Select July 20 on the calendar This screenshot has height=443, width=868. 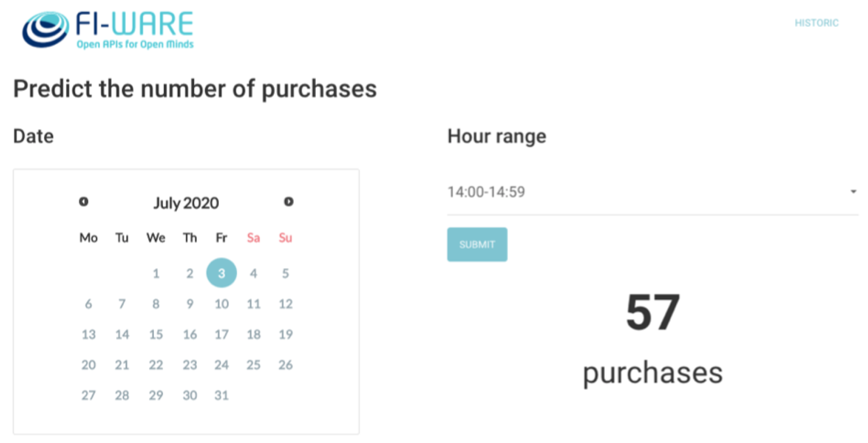(89, 365)
